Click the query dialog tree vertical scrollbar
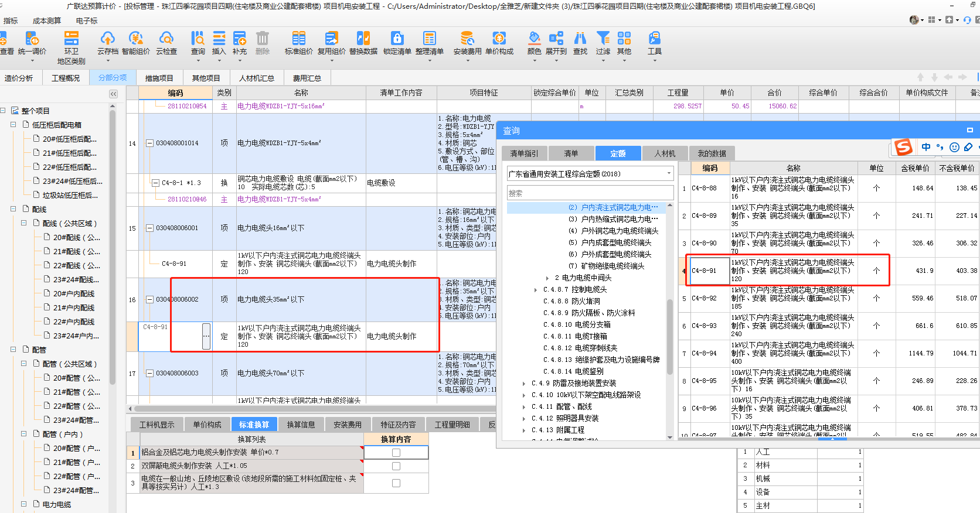 pos(670,337)
